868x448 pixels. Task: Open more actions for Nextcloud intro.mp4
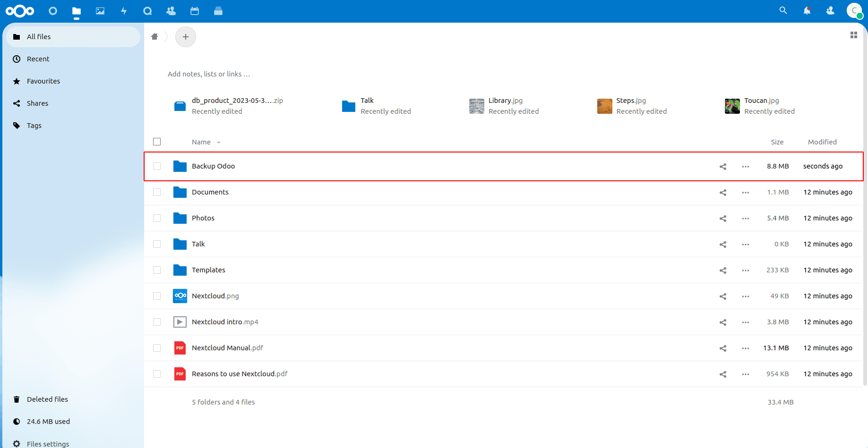coord(746,322)
